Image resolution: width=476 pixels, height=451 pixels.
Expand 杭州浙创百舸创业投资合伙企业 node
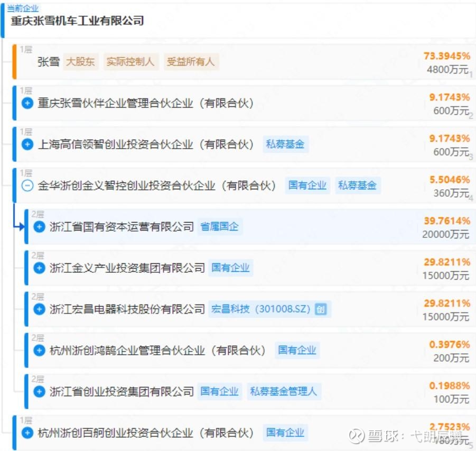tap(27, 433)
